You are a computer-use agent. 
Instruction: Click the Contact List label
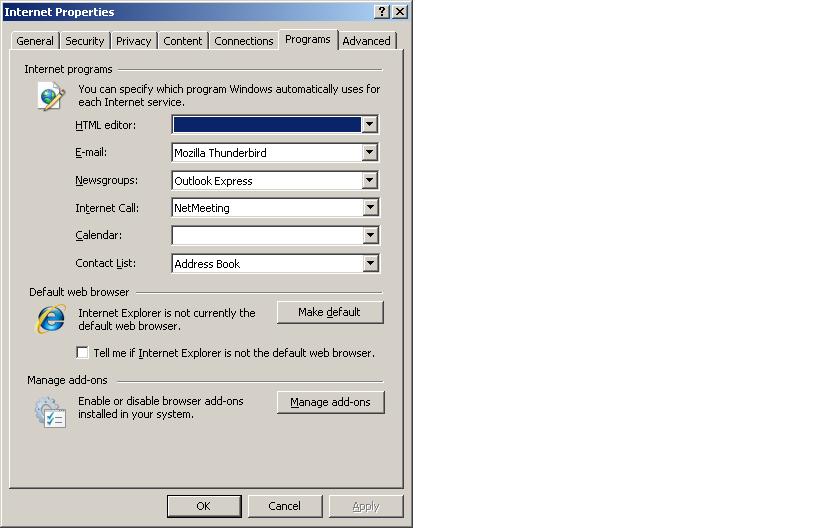pos(106,263)
